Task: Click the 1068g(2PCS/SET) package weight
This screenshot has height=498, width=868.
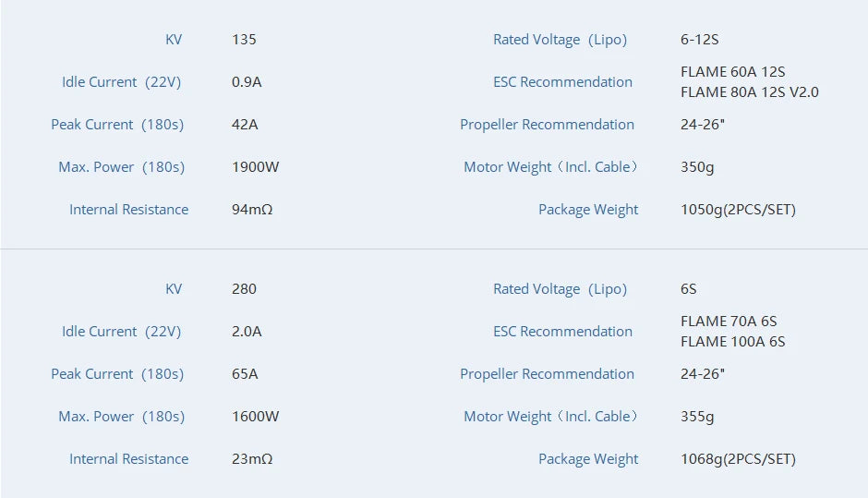Action: tap(738, 459)
